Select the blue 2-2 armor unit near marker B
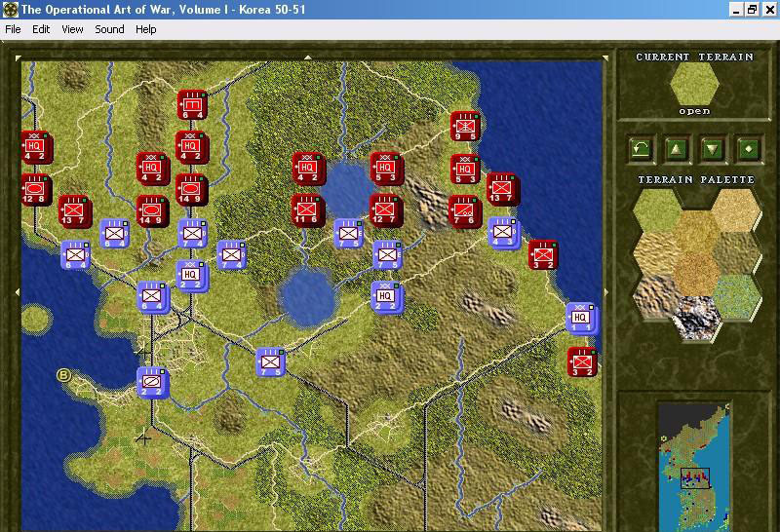 tap(152, 382)
